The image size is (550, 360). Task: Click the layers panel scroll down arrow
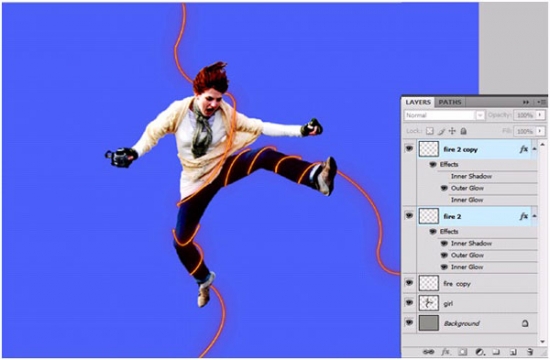(x=543, y=341)
